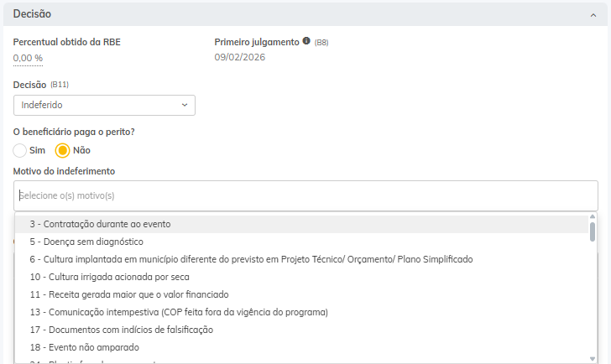
Task: Click the Não label text
Action: point(81,150)
